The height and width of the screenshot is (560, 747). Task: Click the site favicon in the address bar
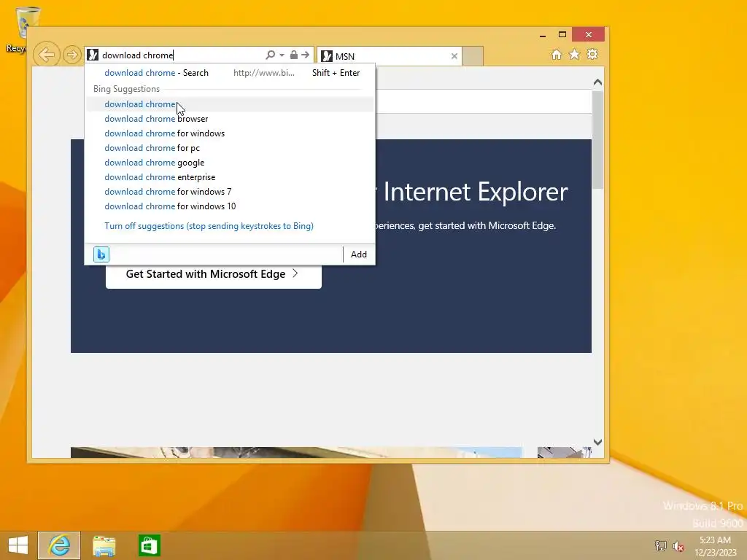coord(93,55)
